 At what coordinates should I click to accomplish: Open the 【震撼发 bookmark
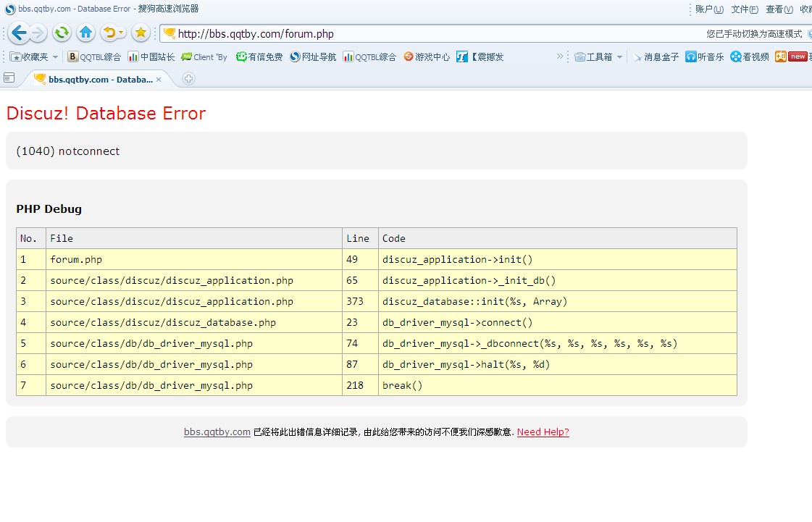(x=480, y=57)
